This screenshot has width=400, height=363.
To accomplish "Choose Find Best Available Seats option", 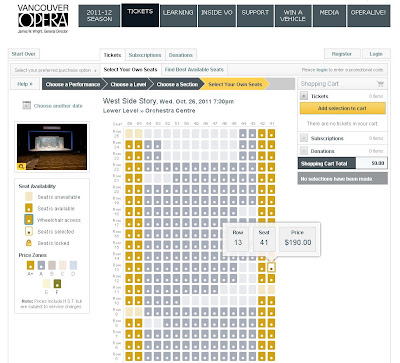I will [194, 69].
